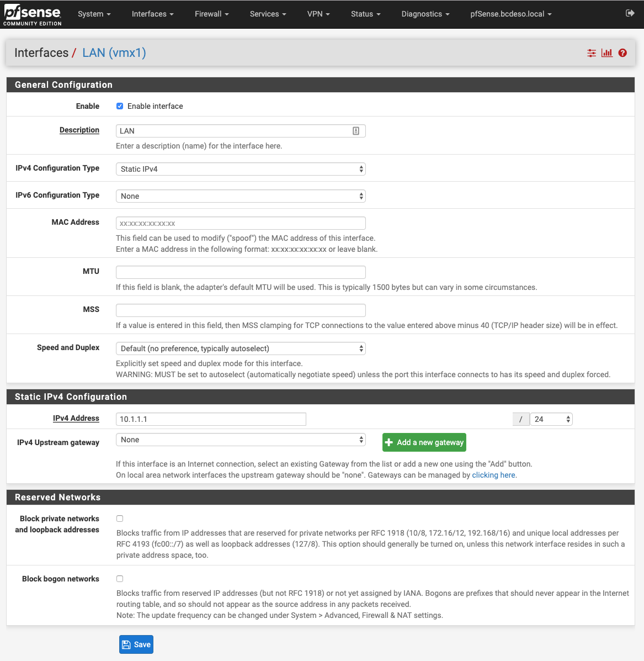
Task: Focus the Description input field
Action: point(241,131)
